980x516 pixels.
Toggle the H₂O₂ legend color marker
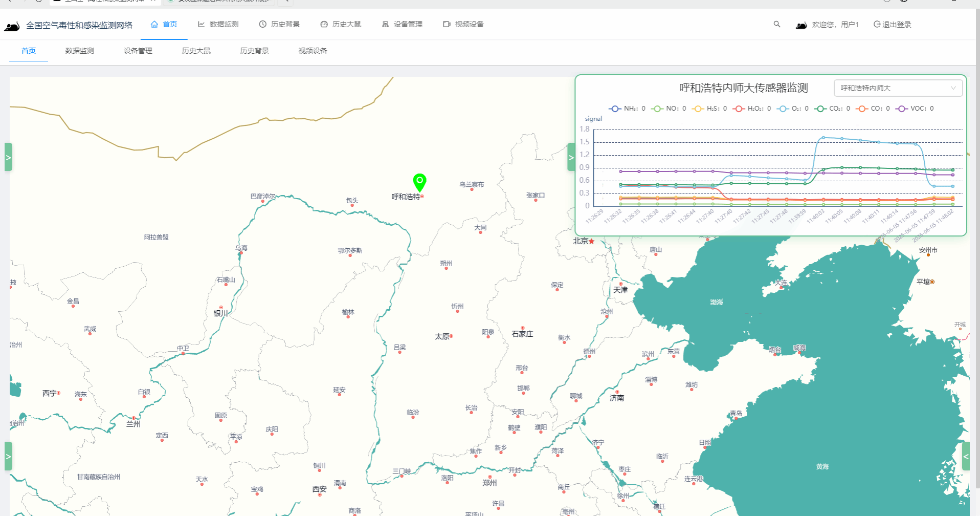pos(739,109)
